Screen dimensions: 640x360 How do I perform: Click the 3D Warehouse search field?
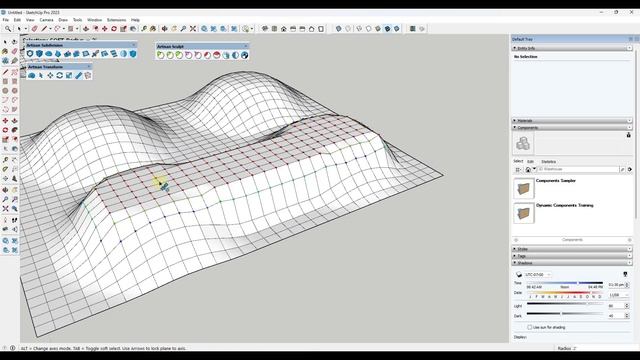click(578, 169)
